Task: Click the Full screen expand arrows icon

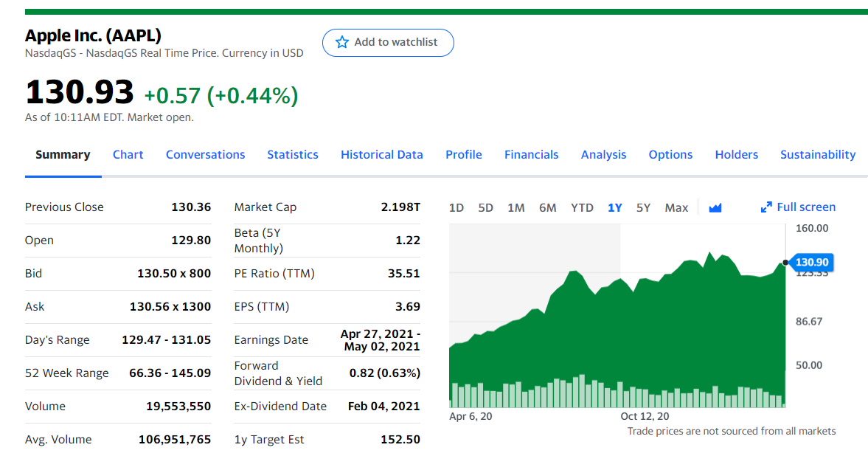Action: pyautogui.click(x=766, y=207)
